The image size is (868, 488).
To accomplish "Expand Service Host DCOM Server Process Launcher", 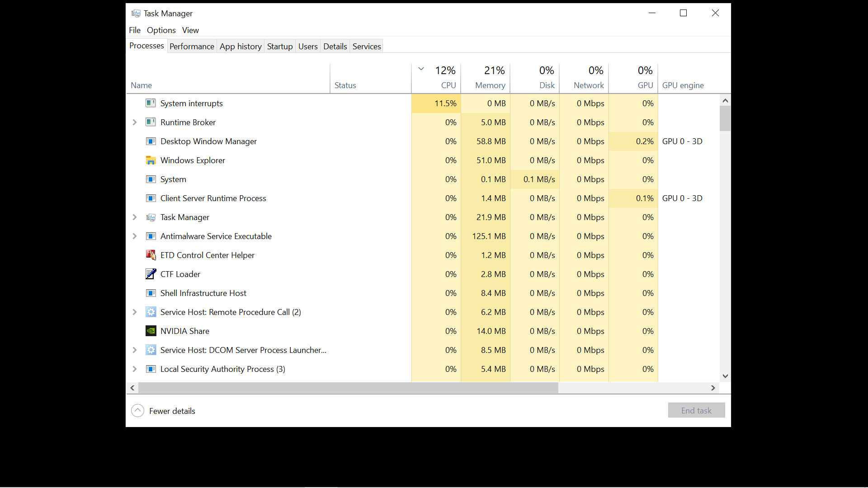I will (x=134, y=350).
